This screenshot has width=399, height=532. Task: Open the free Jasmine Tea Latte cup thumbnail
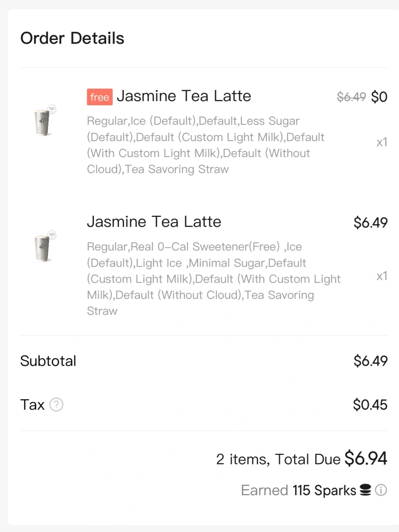point(44,121)
